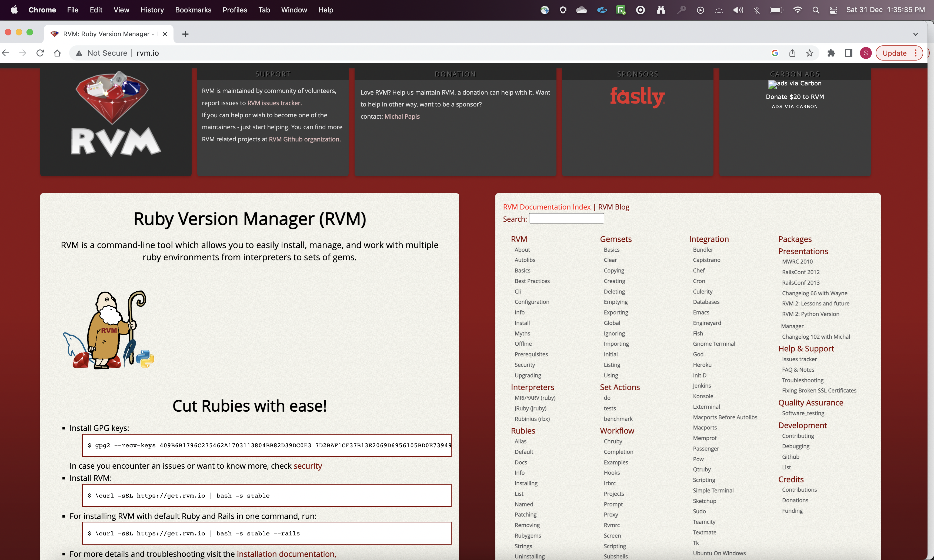
Task: Share this page from the address bar
Action: point(792,53)
